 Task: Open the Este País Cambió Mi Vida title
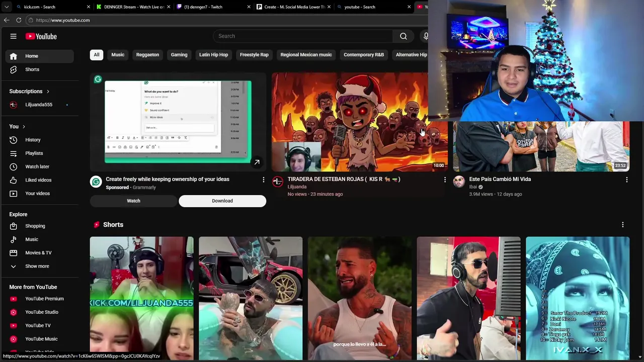click(500, 179)
